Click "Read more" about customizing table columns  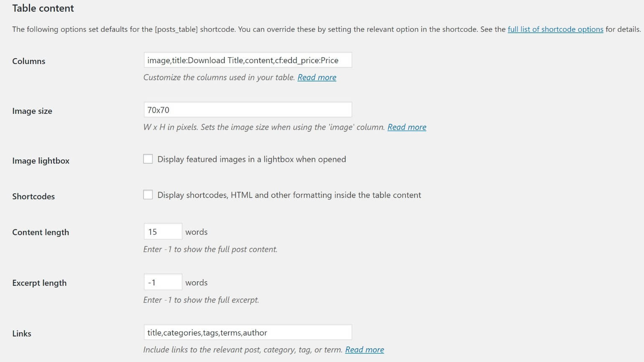(x=317, y=77)
